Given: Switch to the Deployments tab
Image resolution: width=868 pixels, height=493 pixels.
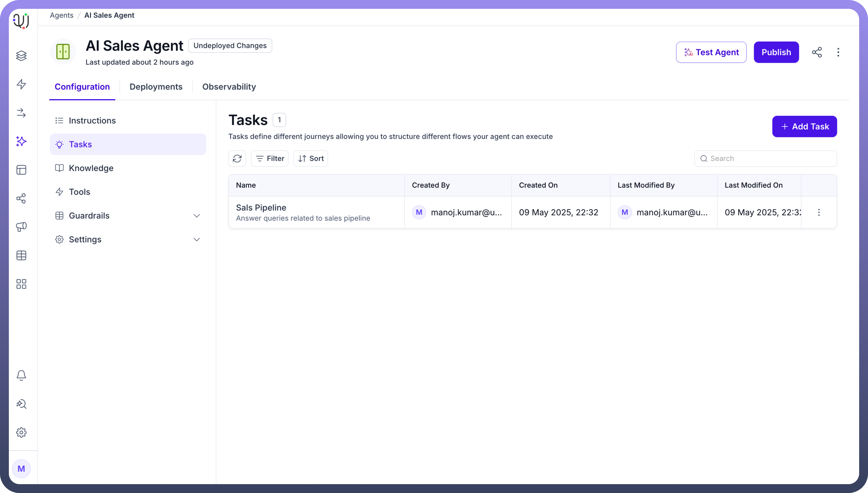Looking at the screenshot, I should [x=156, y=87].
